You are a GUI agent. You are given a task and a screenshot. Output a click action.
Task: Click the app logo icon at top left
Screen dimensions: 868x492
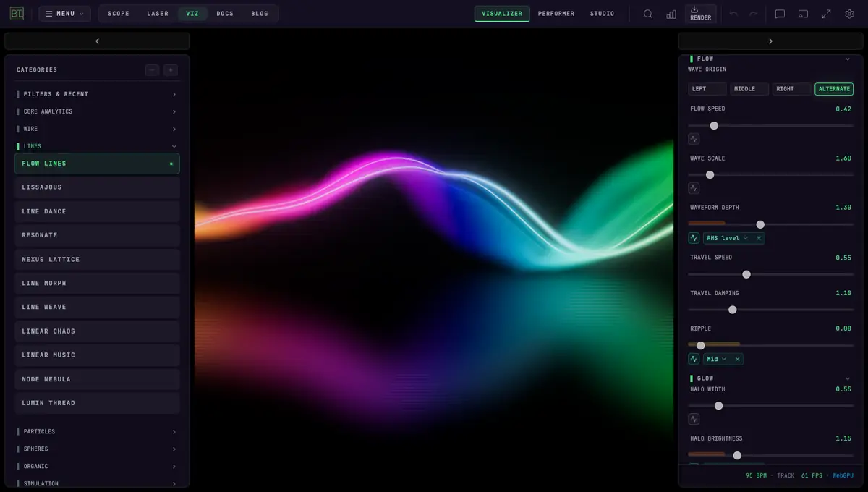pyautogui.click(x=17, y=14)
